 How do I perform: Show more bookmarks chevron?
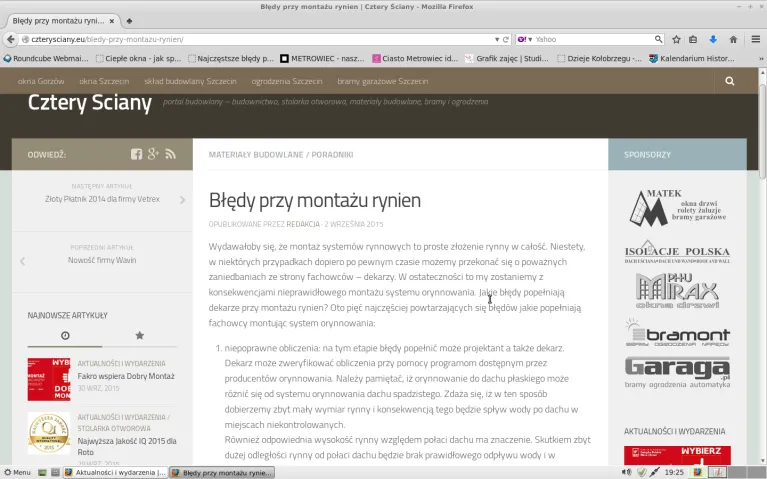[761, 58]
